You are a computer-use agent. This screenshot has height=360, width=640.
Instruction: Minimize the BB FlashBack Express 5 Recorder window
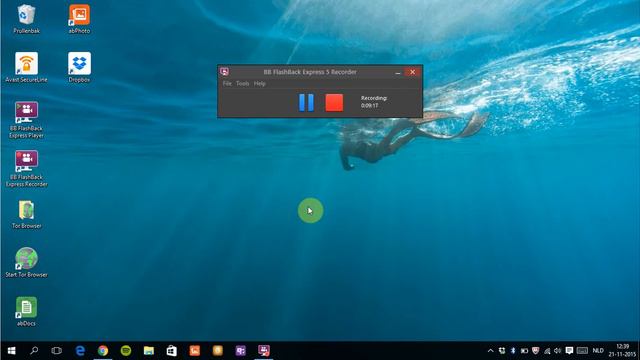click(x=398, y=72)
